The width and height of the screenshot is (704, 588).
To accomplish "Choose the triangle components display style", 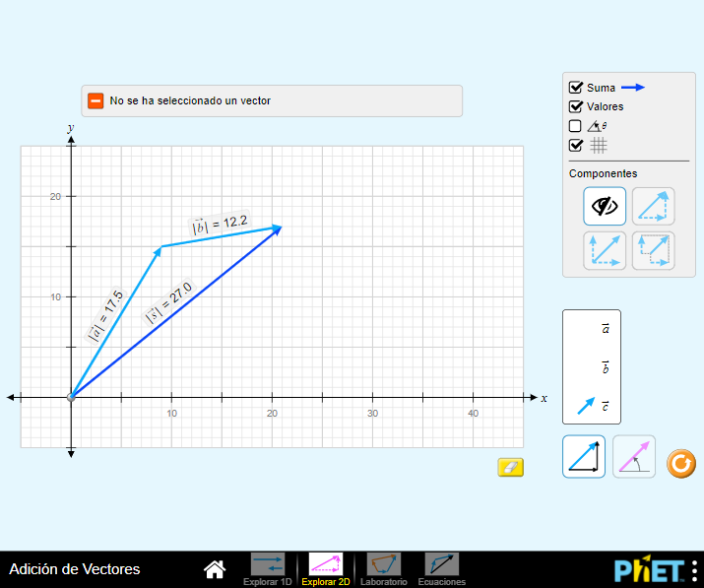I will pyautogui.click(x=653, y=207).
